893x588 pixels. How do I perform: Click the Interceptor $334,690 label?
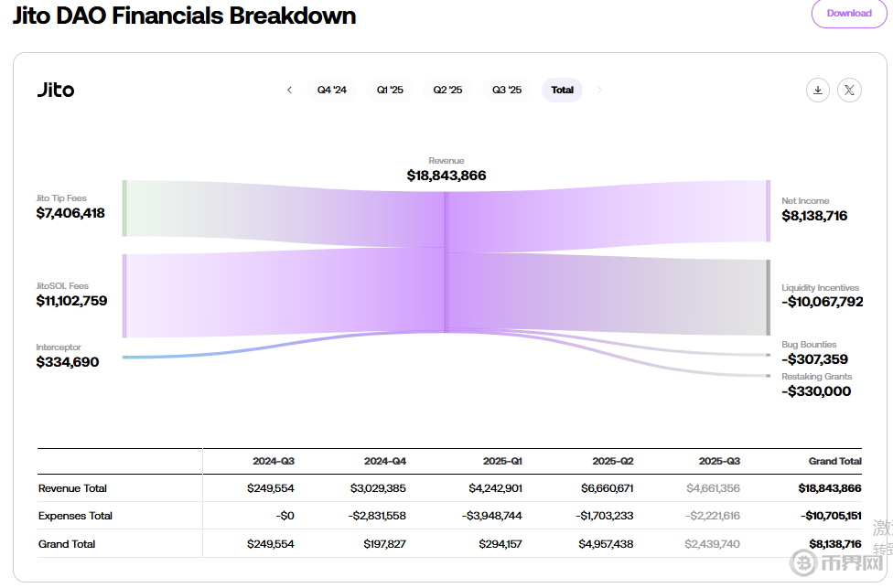pyautogui.click(x=68, y=361)
